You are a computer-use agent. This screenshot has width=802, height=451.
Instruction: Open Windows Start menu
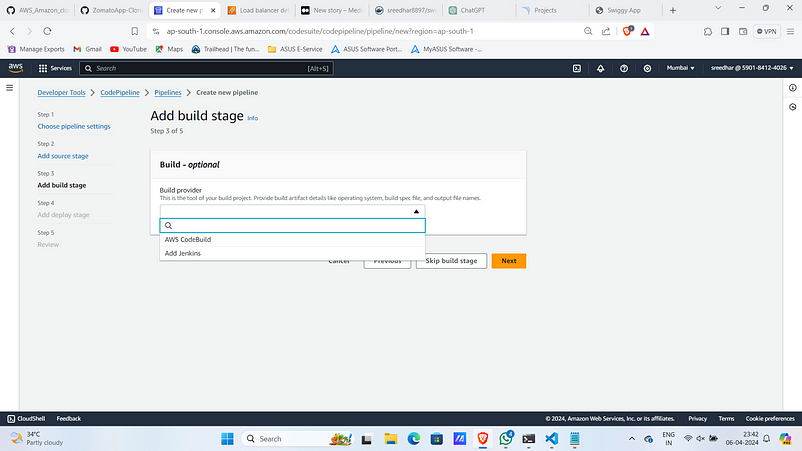[227, 439]
